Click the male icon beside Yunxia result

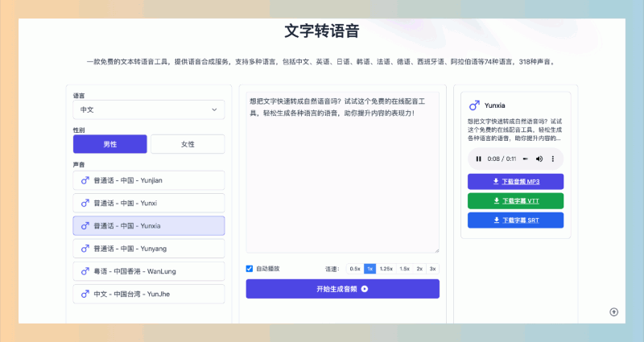[474, 105]
